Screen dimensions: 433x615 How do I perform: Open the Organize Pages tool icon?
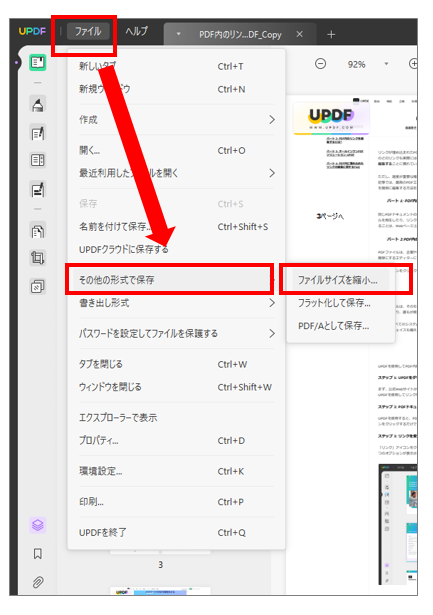coord(38,231)
